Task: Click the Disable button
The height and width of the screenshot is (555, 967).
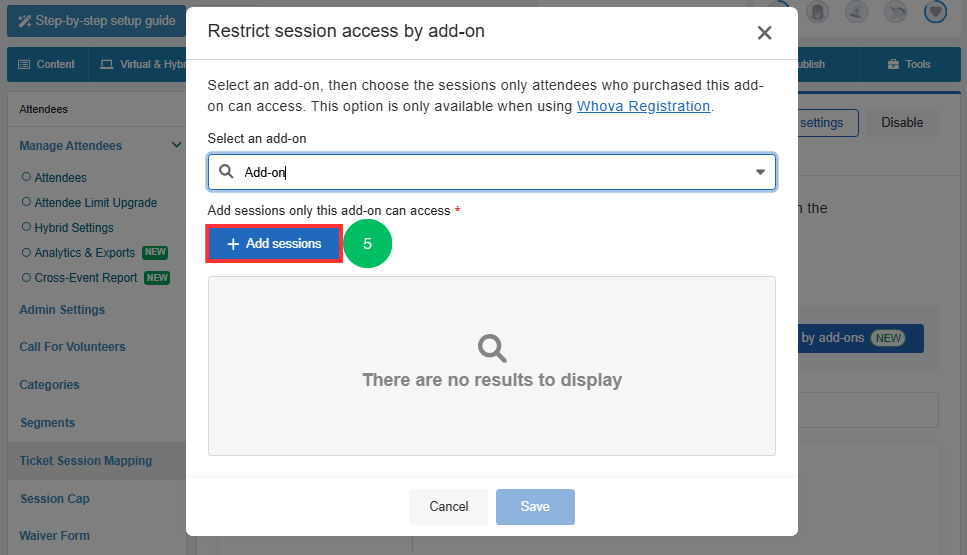Action: (x=902, y=123)
